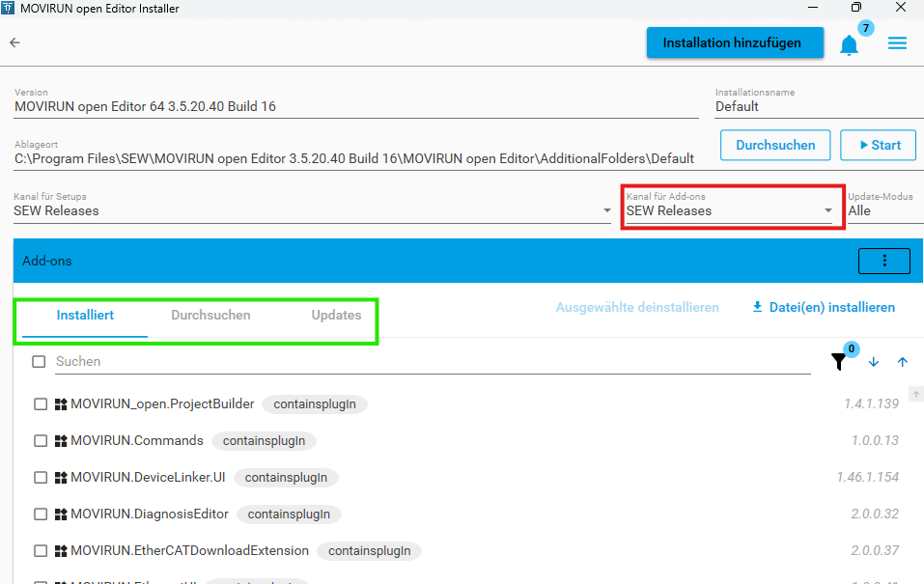Viewport: 924px width, 584px height.
Task: Expand the Kanal für Setups dropdown
Action: pos(606,210)
